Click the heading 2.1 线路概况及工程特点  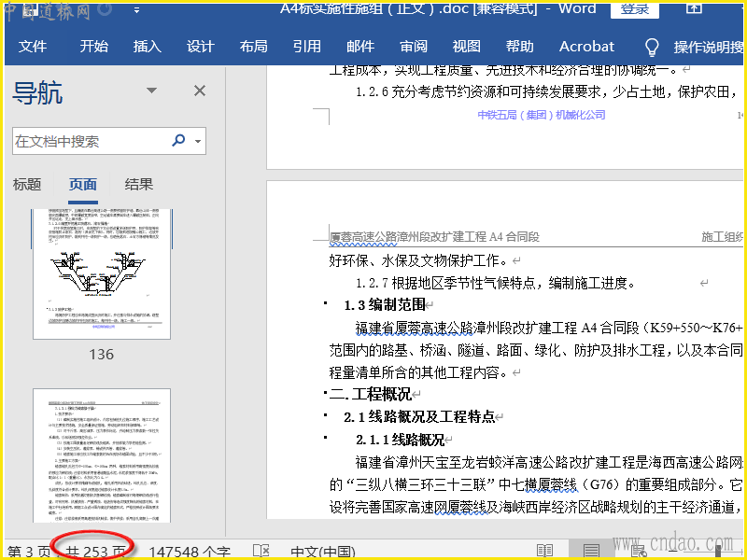(x=418, y=417)
